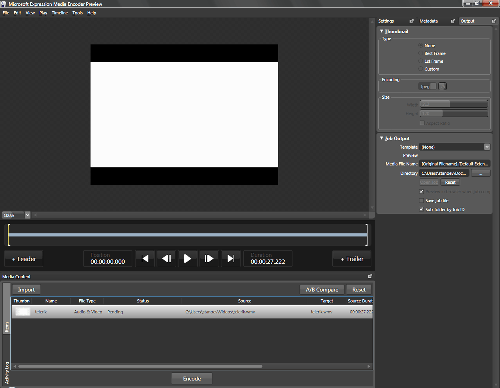Adjust the thumbnail Width slider

click(454, 104)
